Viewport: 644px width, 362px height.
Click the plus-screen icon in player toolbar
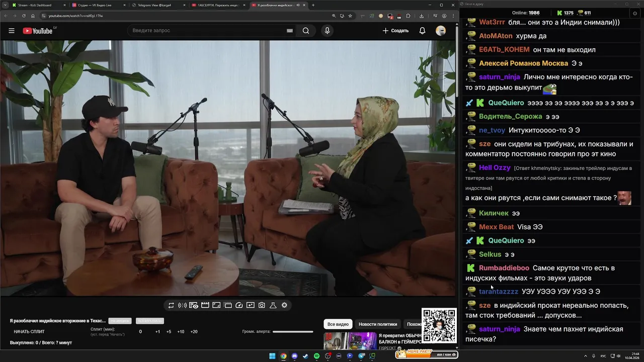pos(250,305)
